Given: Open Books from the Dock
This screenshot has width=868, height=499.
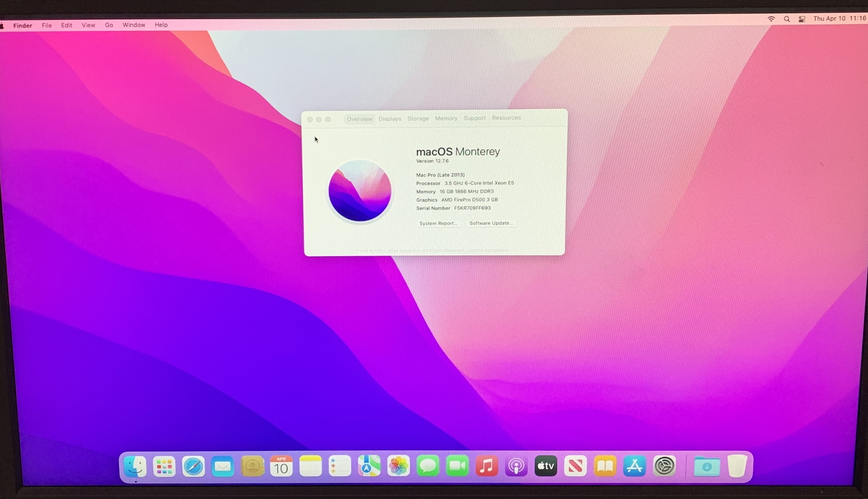Looking at the screenshot, I should coord(605,466).
